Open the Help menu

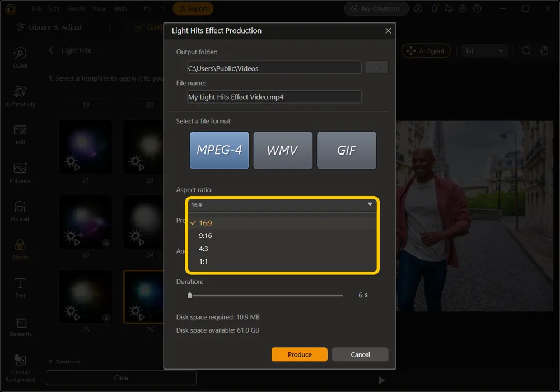coord(120,8)
